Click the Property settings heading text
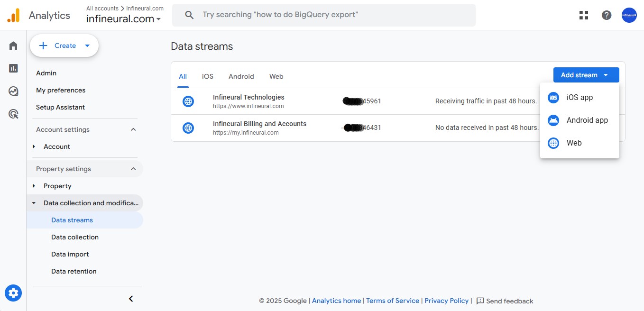644x311 pixels. point(64,169)
